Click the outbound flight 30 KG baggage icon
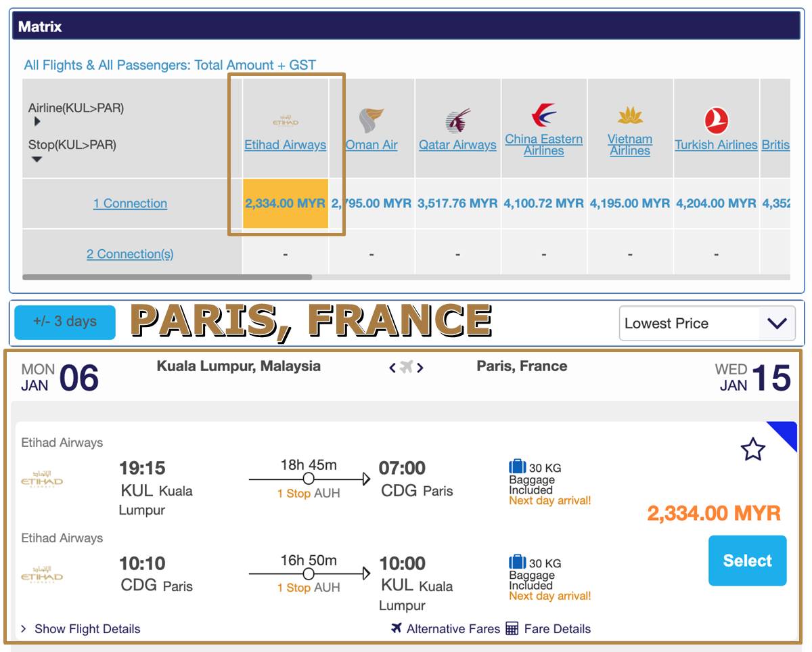Viewport: 812px width, 652px height. click(518, 467)
